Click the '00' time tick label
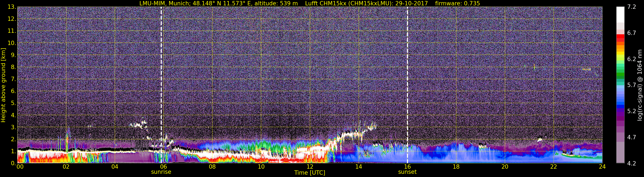The width and height of the screenshot is (644, 177). [x=20, y=167]
